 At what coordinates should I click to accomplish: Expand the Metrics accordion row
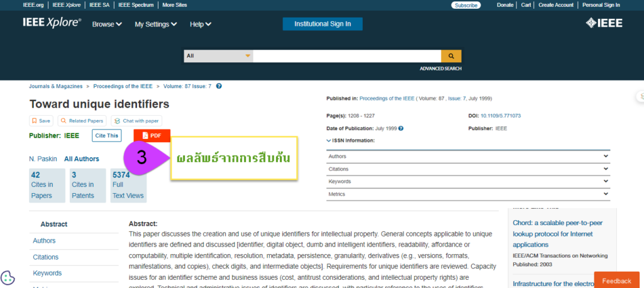click(468, 194)
